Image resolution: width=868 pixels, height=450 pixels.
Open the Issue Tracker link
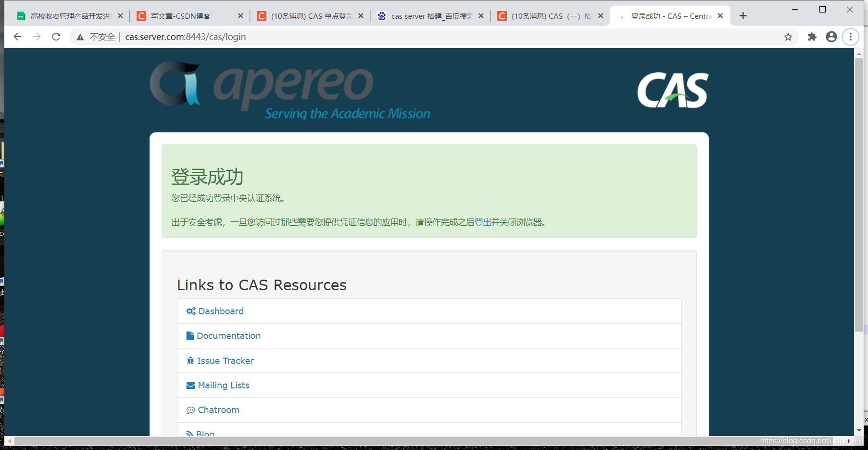point(226,361)
